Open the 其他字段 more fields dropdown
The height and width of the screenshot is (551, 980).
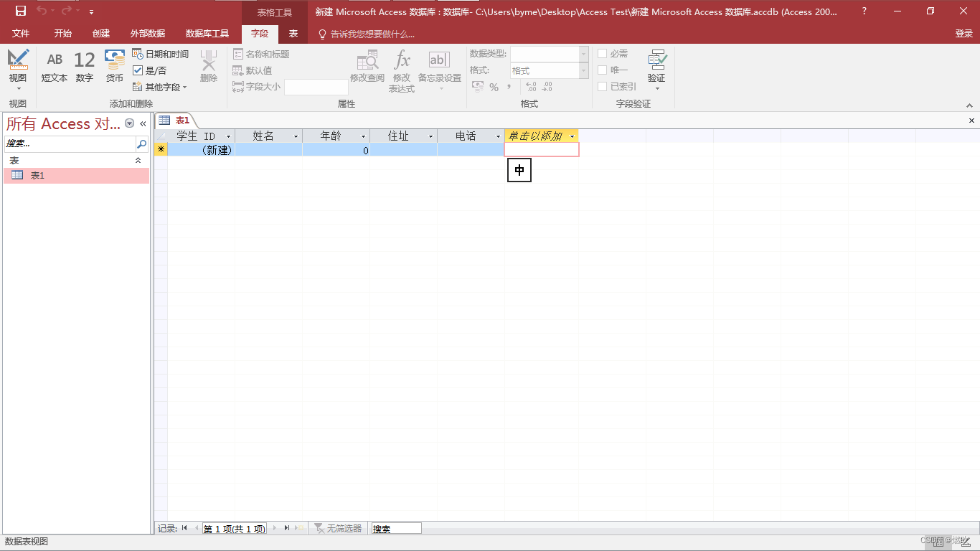(160, 87)
